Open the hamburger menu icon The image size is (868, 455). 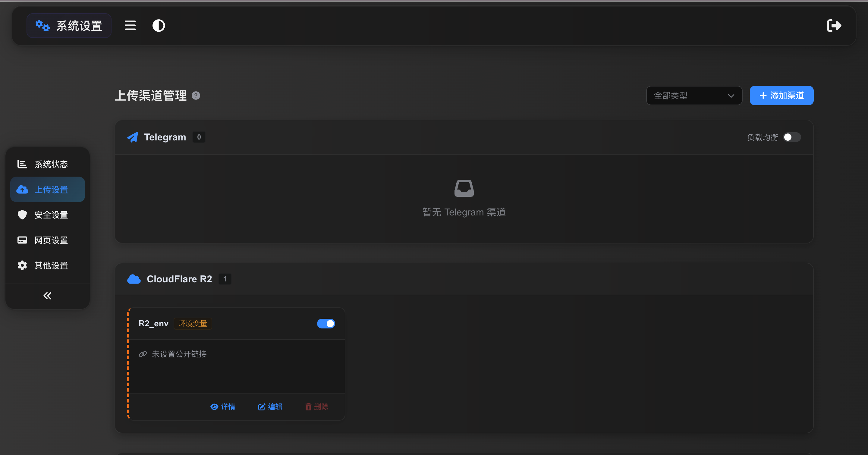(x=130, y=26)
